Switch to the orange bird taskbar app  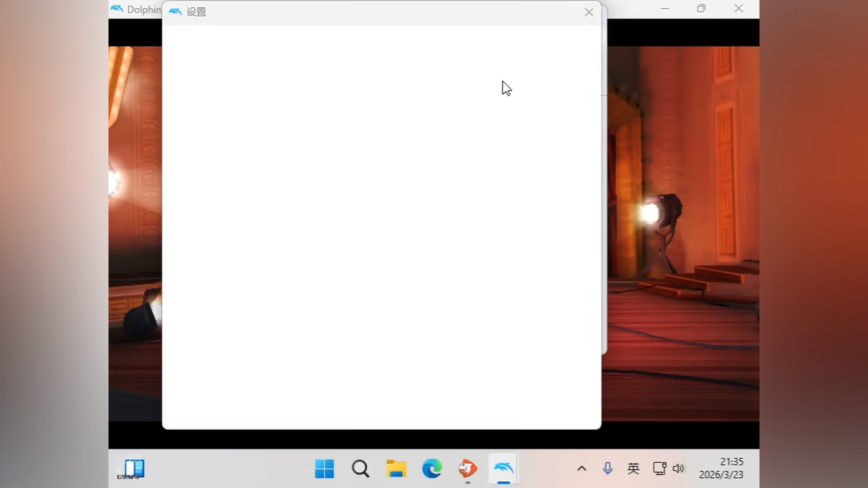click(467, 468)
